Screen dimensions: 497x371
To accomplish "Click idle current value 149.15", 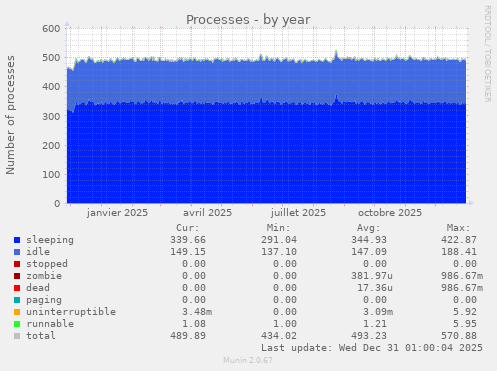I will 188,252.
